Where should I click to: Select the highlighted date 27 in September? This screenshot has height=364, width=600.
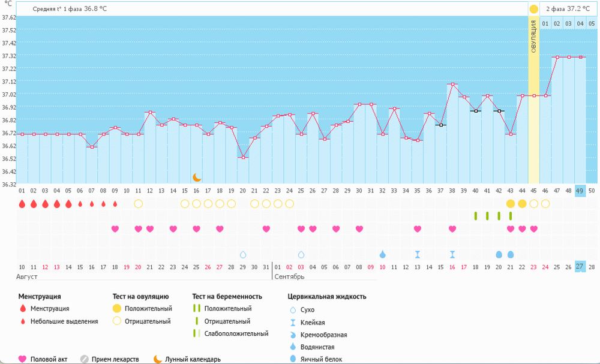tap(580, 266)
